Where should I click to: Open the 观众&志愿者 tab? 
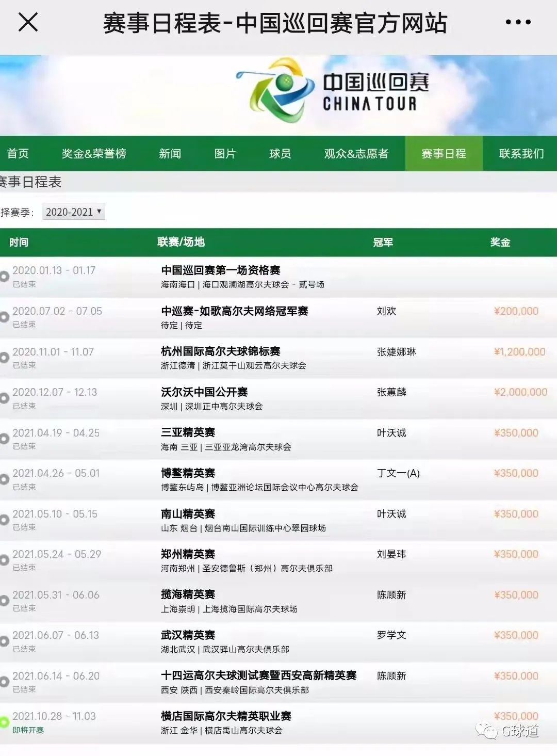pyautogui.click(x=356, y=153)
